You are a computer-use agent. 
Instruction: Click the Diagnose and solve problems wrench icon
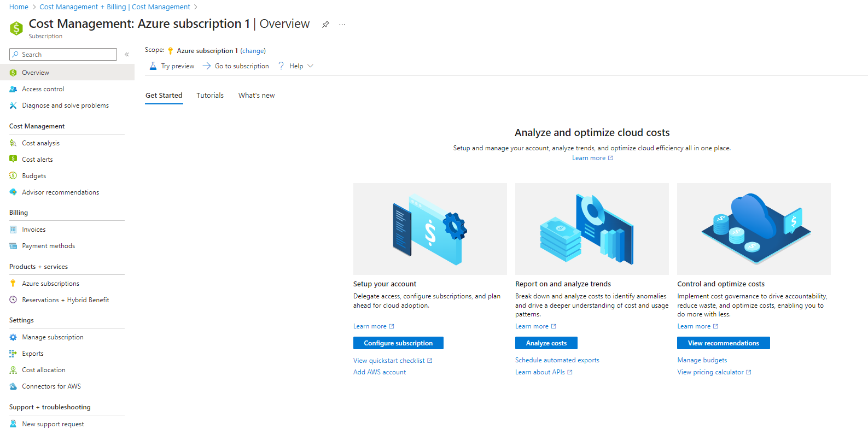click(13, 105)
